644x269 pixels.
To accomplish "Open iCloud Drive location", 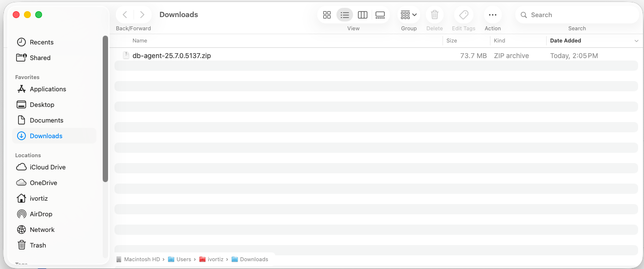I will pos(47,167).
